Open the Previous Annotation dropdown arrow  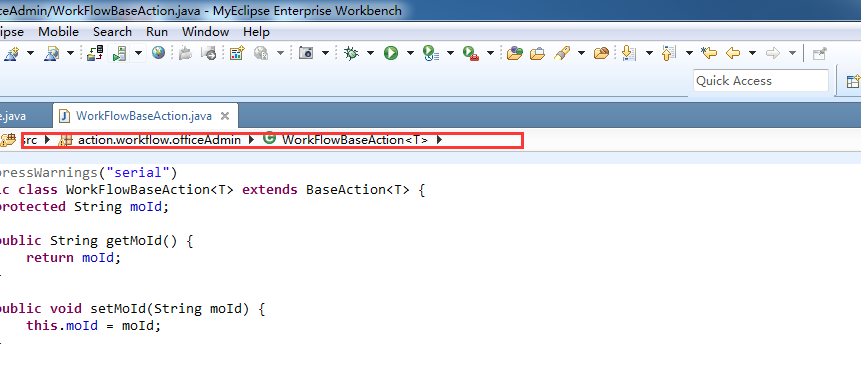pos(689,53)
